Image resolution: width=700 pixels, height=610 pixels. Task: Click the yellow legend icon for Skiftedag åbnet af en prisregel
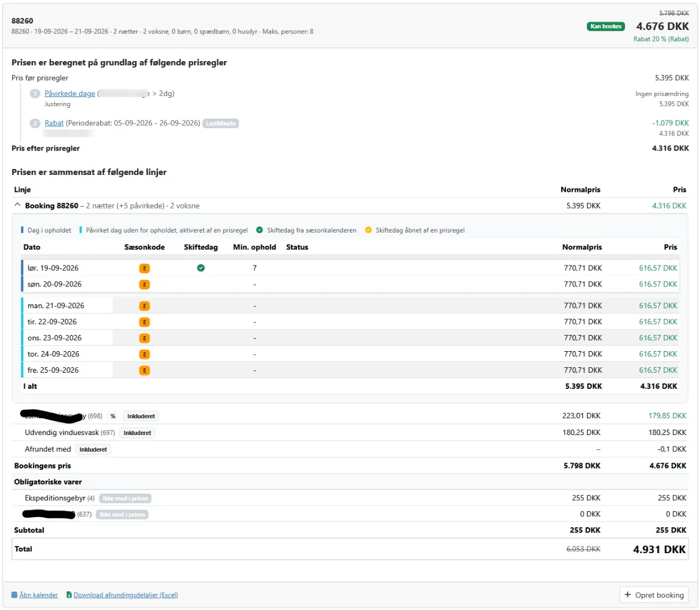[368, 230]
